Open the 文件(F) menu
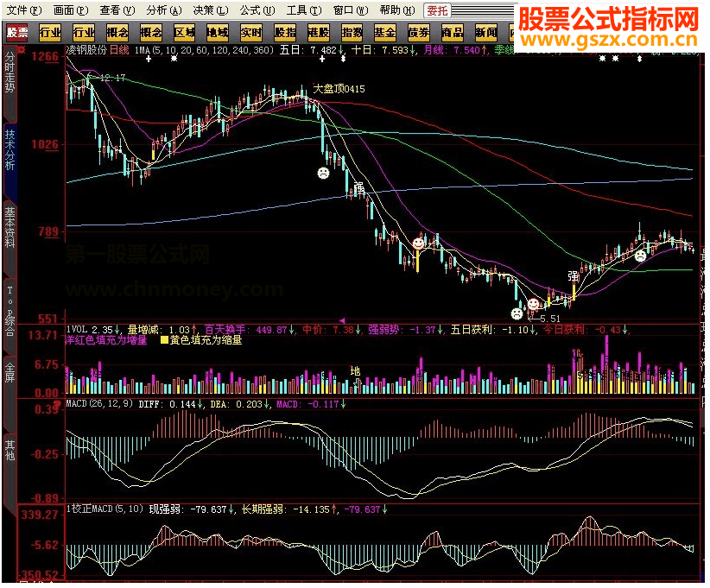710x588 pixels. coord(24,10)
